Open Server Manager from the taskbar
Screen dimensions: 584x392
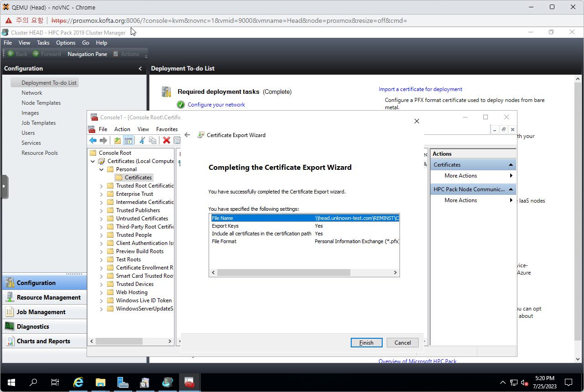(x=123, y=382)
